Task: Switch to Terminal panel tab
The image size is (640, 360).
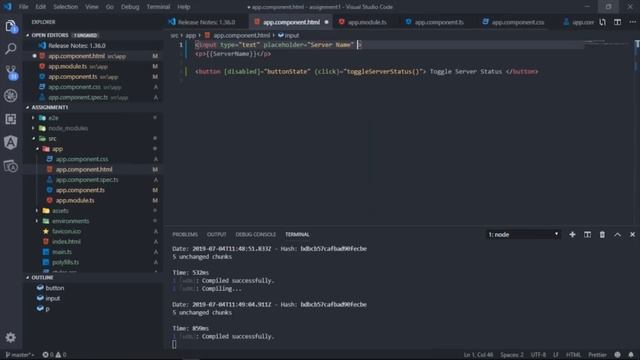Action: click(x=297, y=234)
